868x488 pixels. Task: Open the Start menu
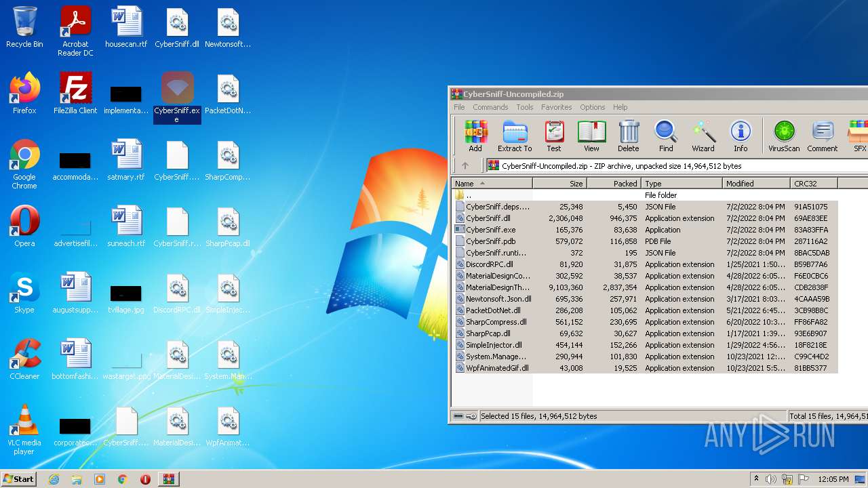point(18,479)
